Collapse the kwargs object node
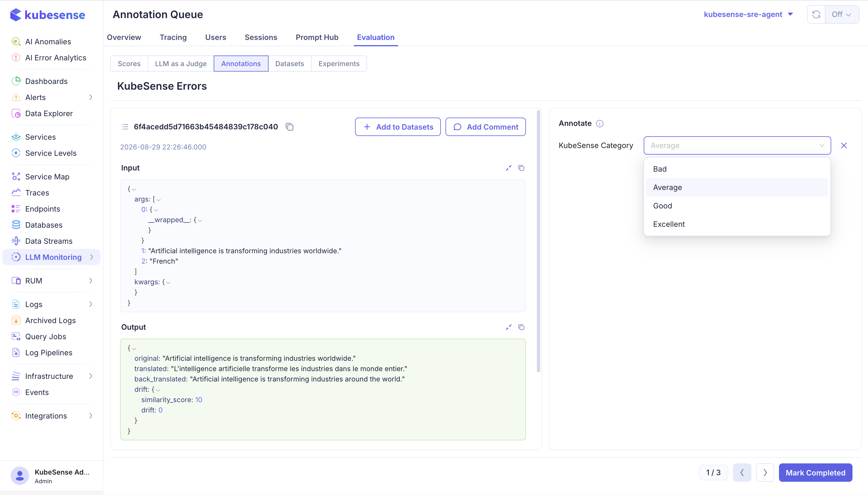Screen dimensions: 868x495 [x=168, y=283]
